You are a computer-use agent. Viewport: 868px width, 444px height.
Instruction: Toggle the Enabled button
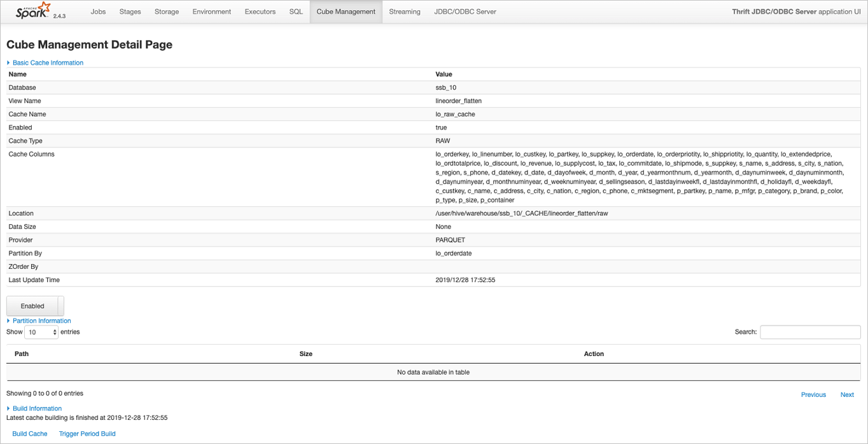click(x=35, y=306)
